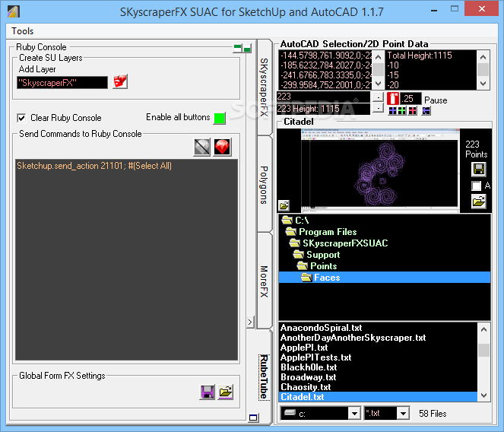The image size is (504, 432).
Task: Click the .25 pause value field
Action: click(410, 98)
